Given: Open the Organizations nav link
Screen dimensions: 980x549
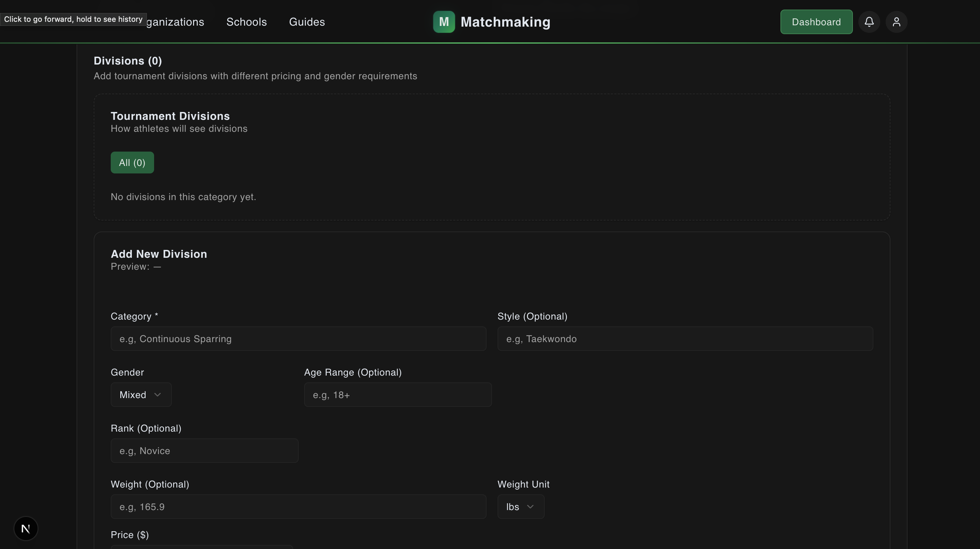Looking at the screenshot, I should [175, 22].
